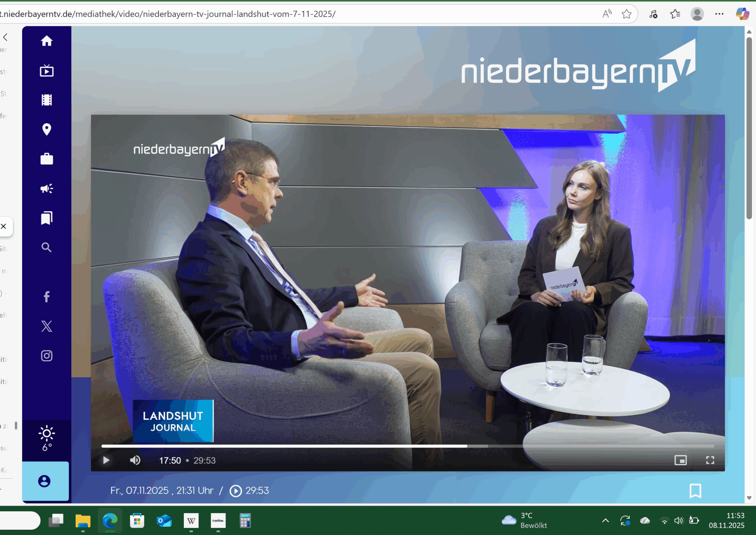Open the film strip mediathek icon
This screenshot has width=756, height=535.
click(x=47, y=100)
